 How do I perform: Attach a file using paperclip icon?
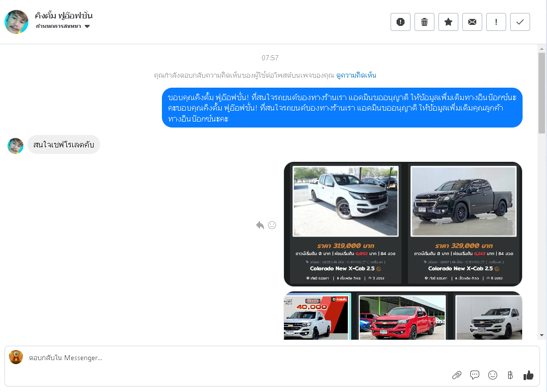click(457, 375)
